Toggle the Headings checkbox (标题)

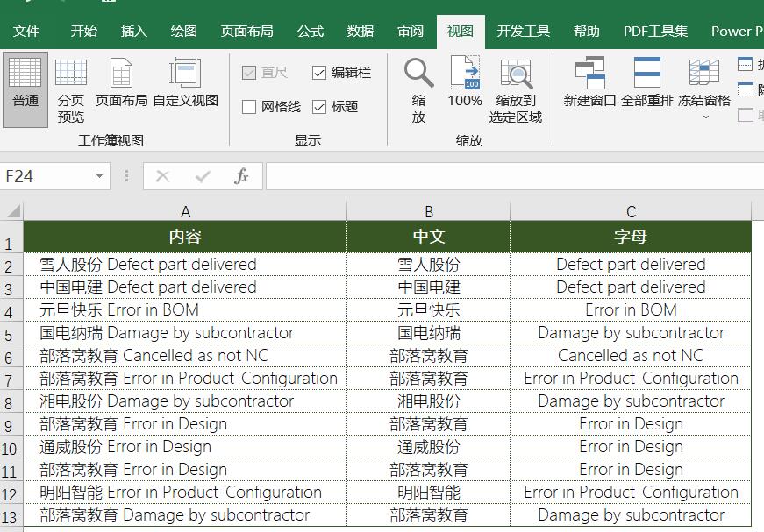tap(319, 107)
